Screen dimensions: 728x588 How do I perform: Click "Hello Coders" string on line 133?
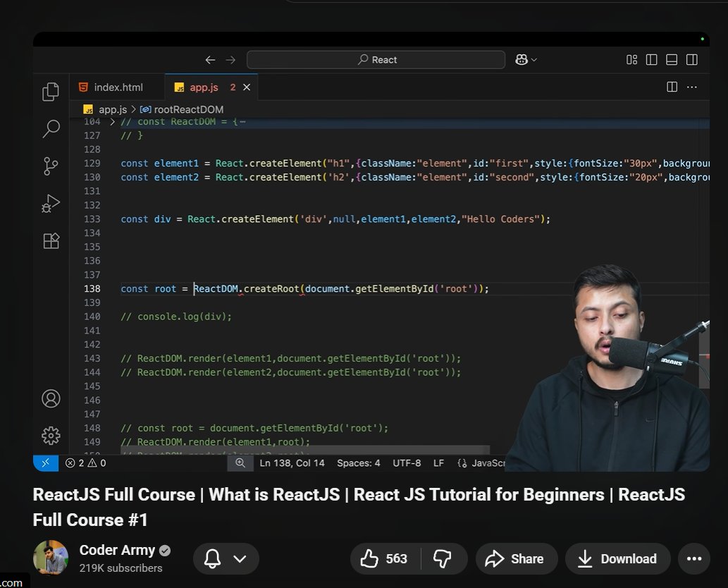pos(500,219)
